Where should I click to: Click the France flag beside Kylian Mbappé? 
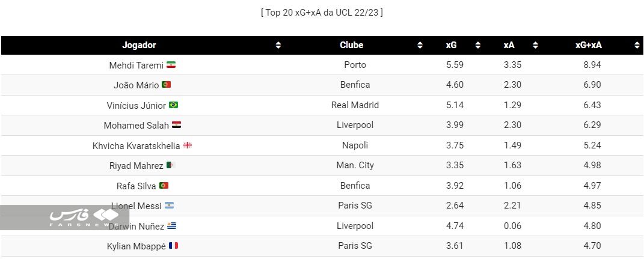click(x=173, y=246)
